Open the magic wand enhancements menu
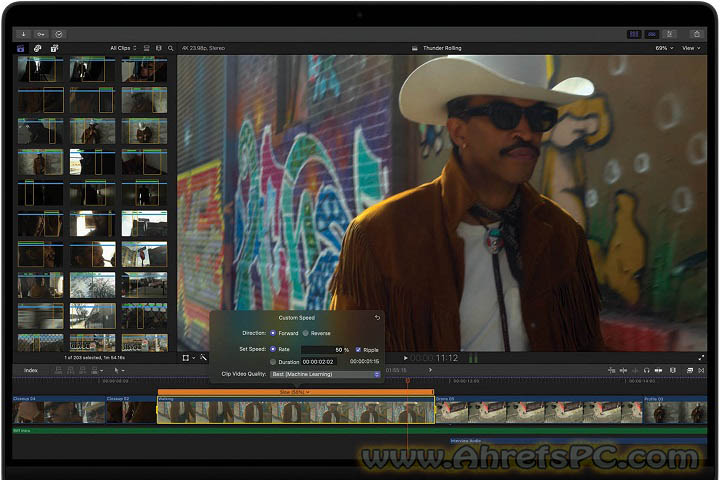 203,357
